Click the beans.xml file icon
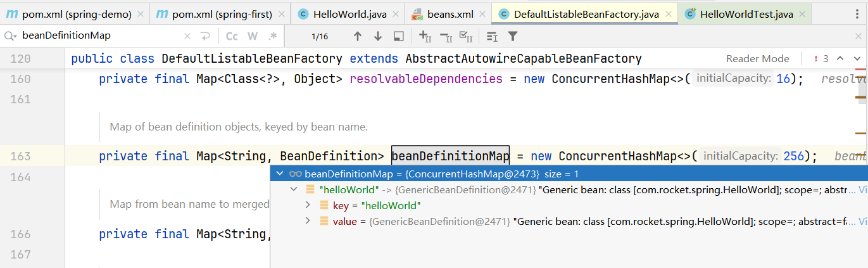 pyautogui.click(x=417, y=14)
